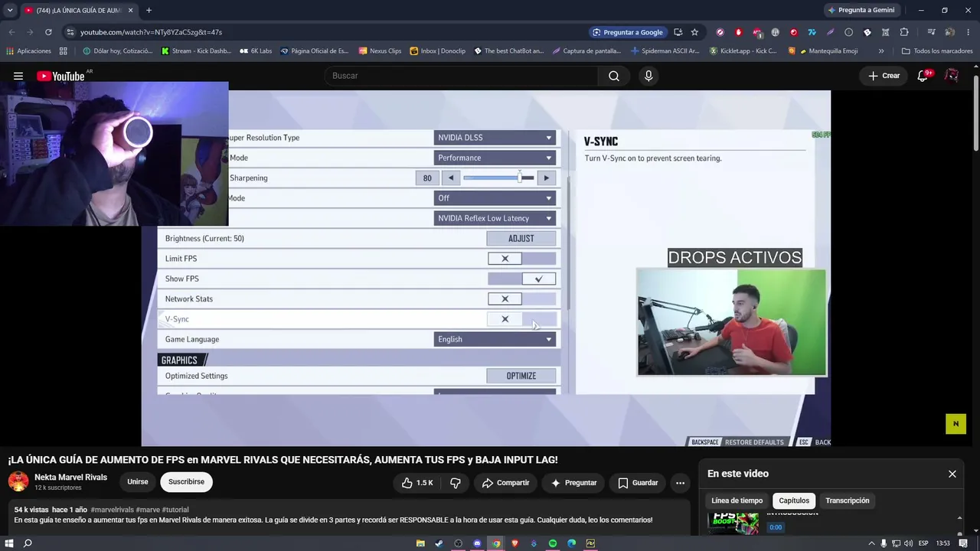Open Discord from the taskbar
The height and width of the screenshot is (551, 980).
tap(477, 543)
